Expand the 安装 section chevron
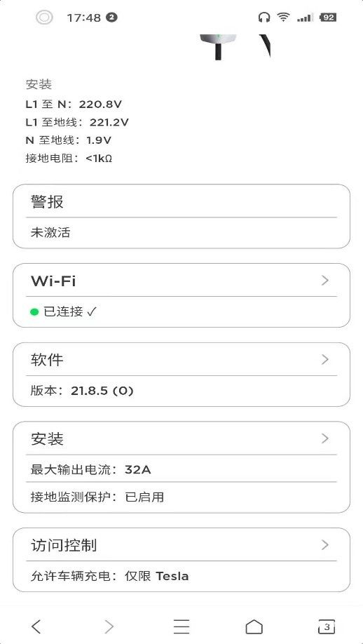Image resolution: width=363 pixels, height=644 pixels. [325, 438]
